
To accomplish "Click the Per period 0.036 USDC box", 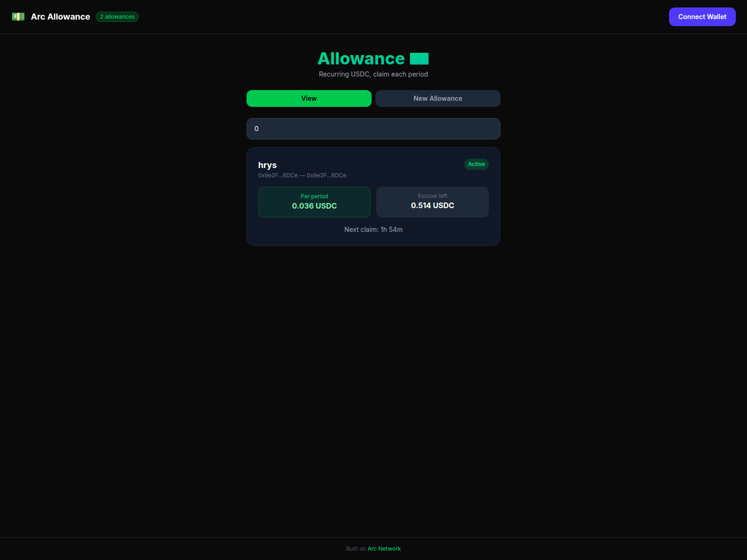I will pyautogui.click(x=314, y=202).
